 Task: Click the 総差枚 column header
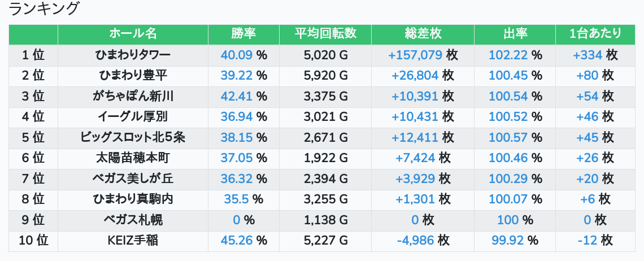423,34
